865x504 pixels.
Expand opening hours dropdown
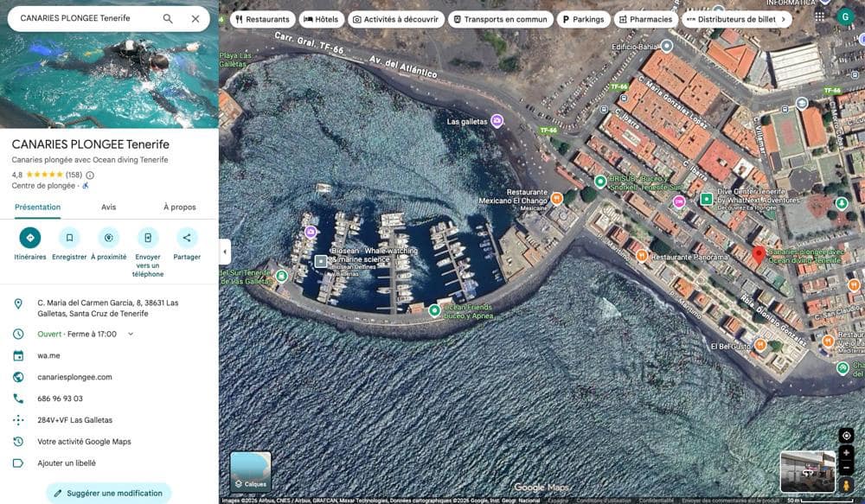coord(131,334)
